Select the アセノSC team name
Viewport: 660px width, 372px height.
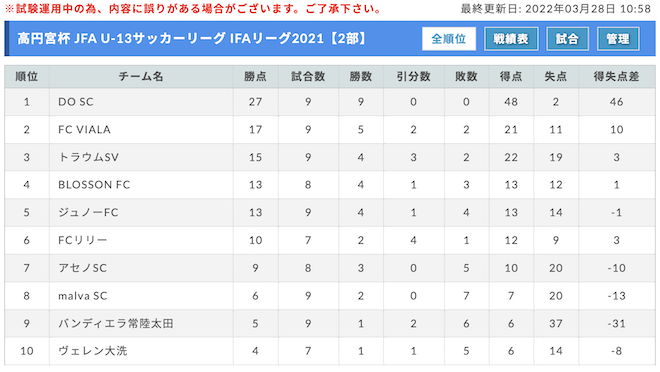[82, 268]
